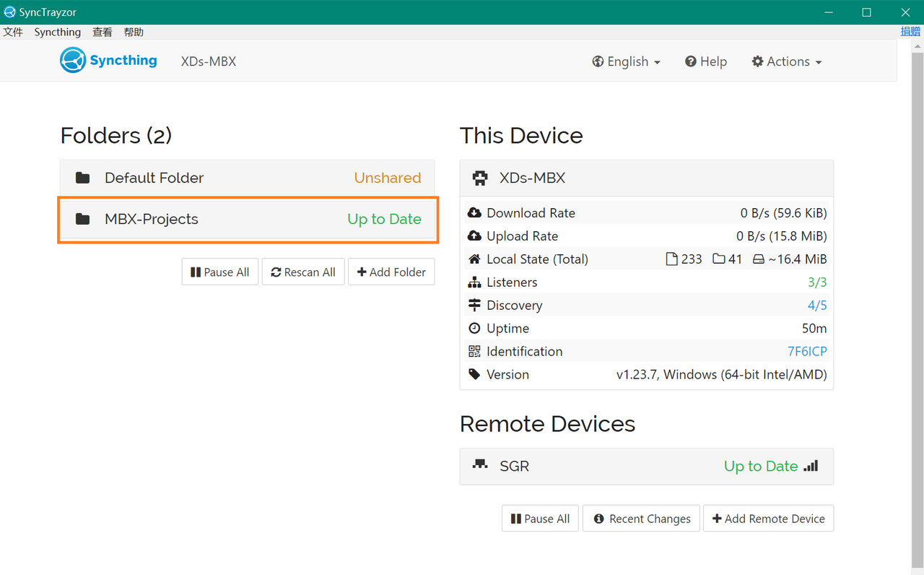Click the SyncTrayzor title bar app icon
The width and height of the screenshot is (924, 575).
point(9,12)
